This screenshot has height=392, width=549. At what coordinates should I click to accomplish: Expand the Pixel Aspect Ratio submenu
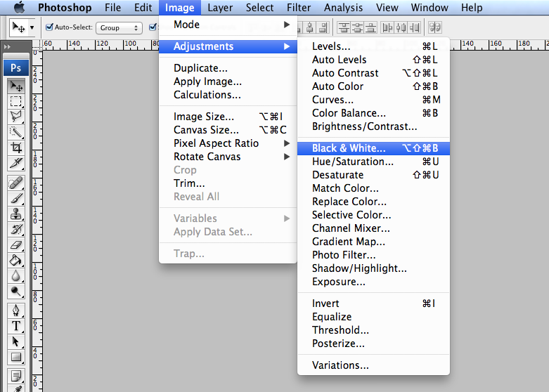point(228,143)
